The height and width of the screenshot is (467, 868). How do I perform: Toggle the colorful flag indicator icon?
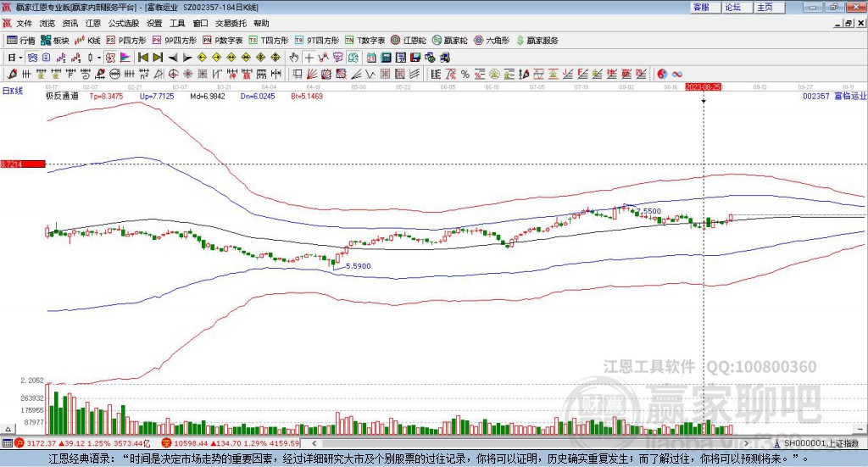coord(125,58)
